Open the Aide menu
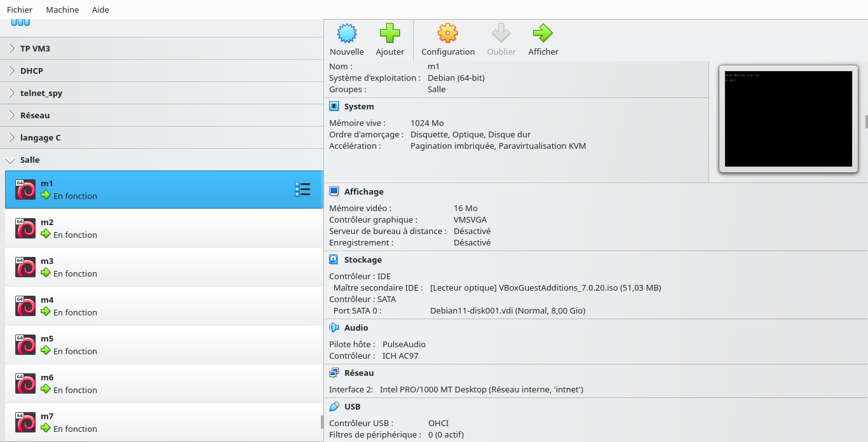868x442 pixels. coord(100,10)
